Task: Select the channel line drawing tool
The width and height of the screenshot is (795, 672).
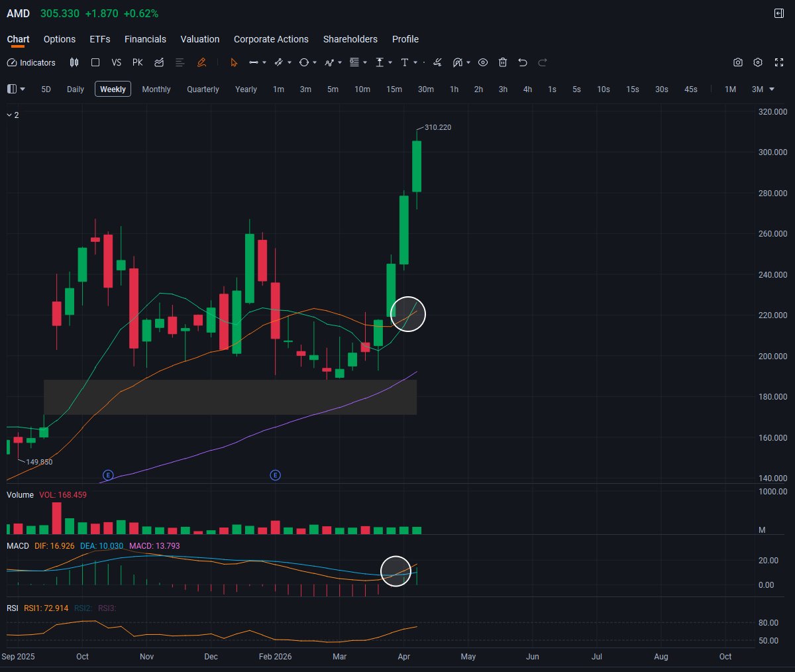Action: tap(279, 62)
